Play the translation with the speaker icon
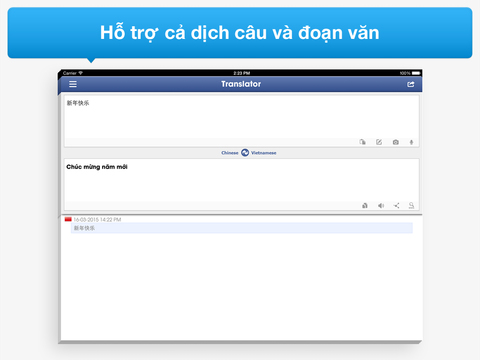480x360 pixels. (x=381, y=205)
